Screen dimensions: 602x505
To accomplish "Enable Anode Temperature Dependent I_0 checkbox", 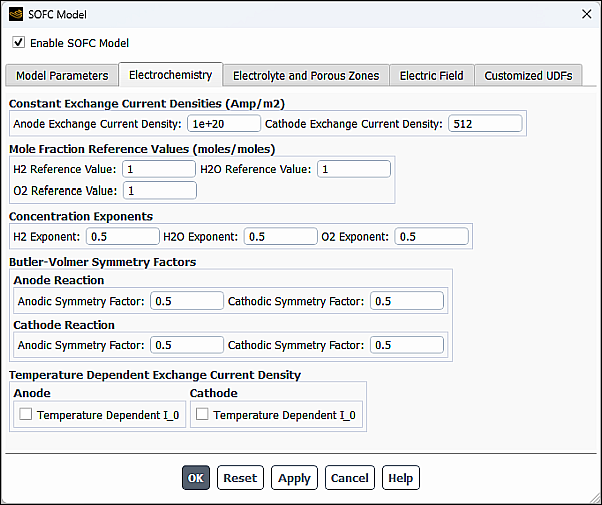I will 26,415.
